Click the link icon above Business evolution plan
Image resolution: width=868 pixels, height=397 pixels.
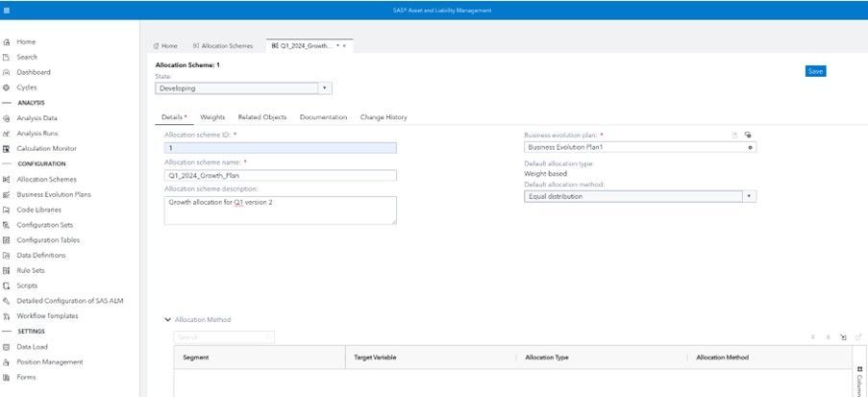click(x=748, y=136)
